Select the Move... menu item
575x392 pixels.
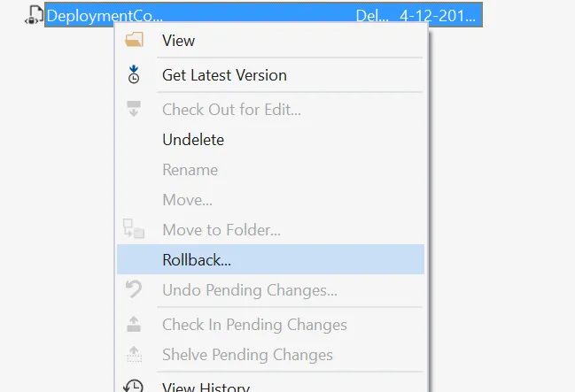[x=187, y=200]
